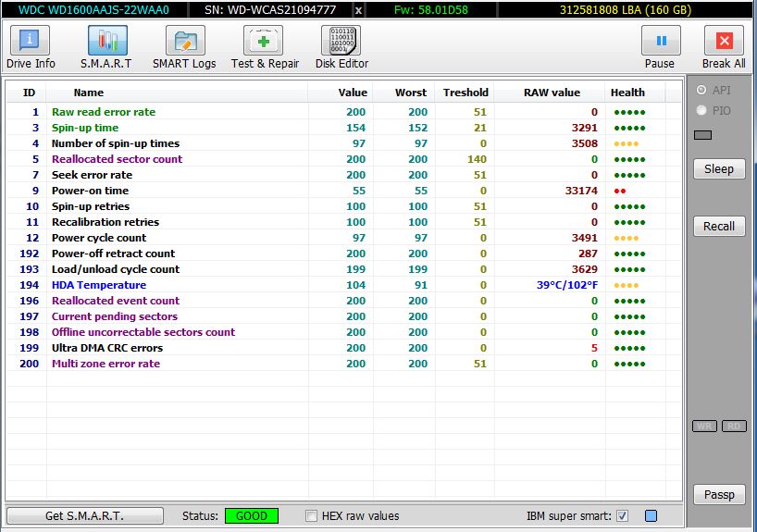Screen dimensions: 757x532
Task: Select the API radio button
Action: tap(701, 90)
